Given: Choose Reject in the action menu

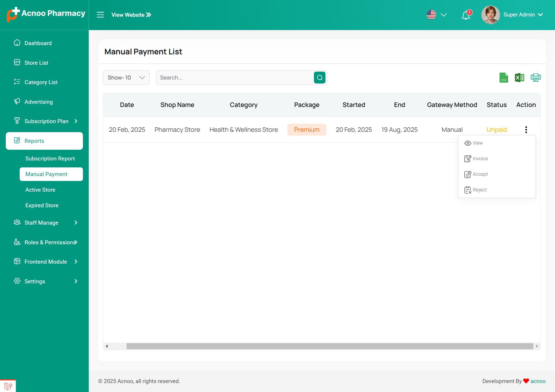Looking at the screenshot, I should 480,190.
